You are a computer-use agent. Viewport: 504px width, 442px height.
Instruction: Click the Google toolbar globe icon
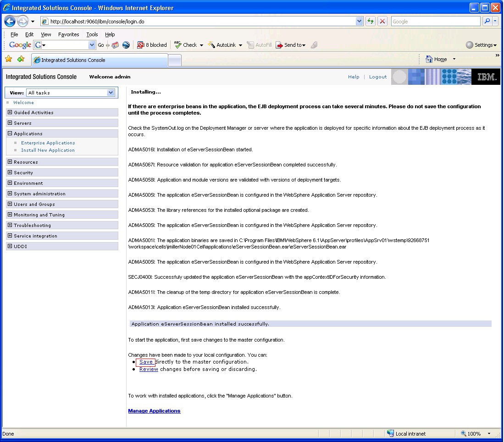pyautogui.click(x=126, y=45)
